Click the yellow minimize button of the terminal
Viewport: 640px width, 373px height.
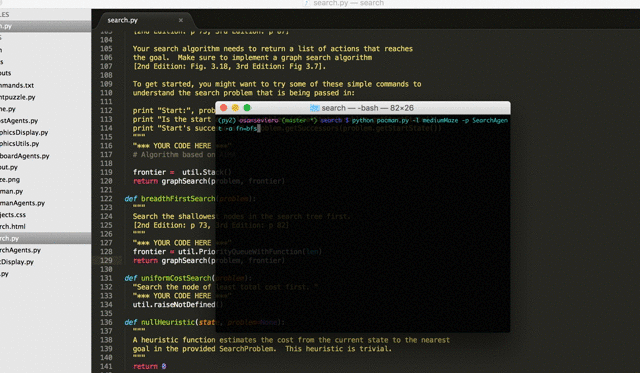coord(235,108)
